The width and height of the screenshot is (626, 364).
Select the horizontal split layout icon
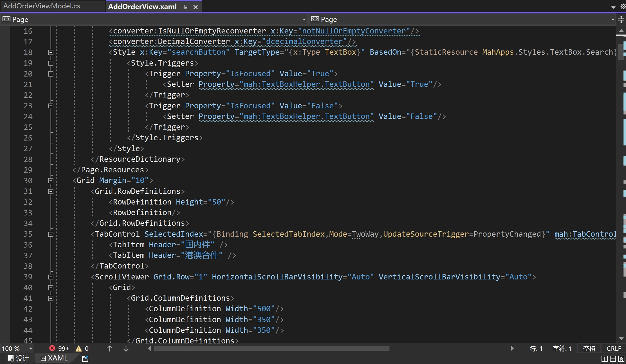point(613,359)
